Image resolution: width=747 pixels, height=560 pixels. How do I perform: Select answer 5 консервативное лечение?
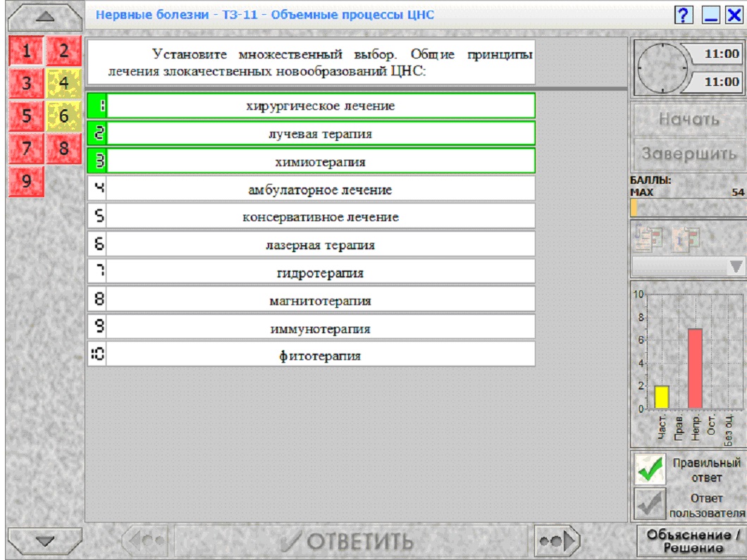311,217
